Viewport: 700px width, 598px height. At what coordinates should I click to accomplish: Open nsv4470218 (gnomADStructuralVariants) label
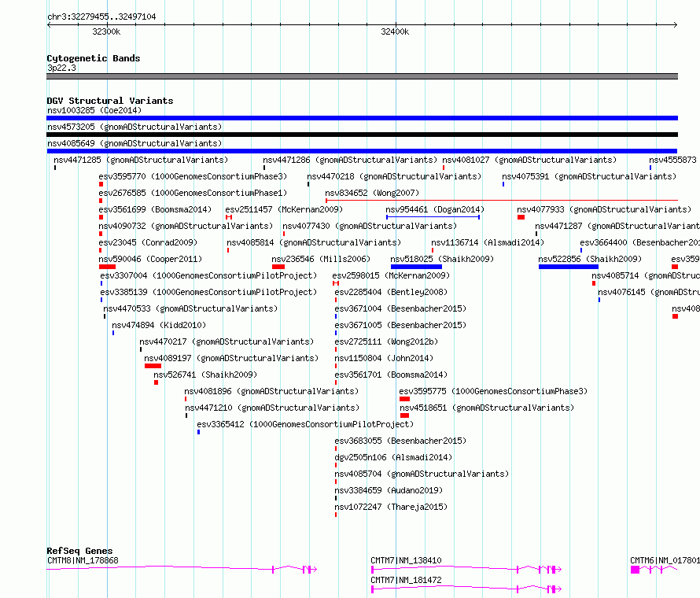394,176
